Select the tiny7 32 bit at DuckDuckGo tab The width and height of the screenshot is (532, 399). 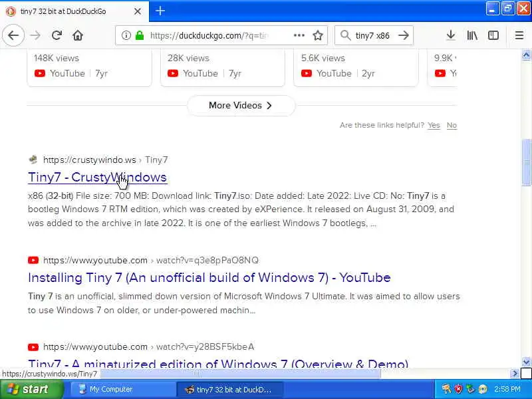[x=74, y=11]
